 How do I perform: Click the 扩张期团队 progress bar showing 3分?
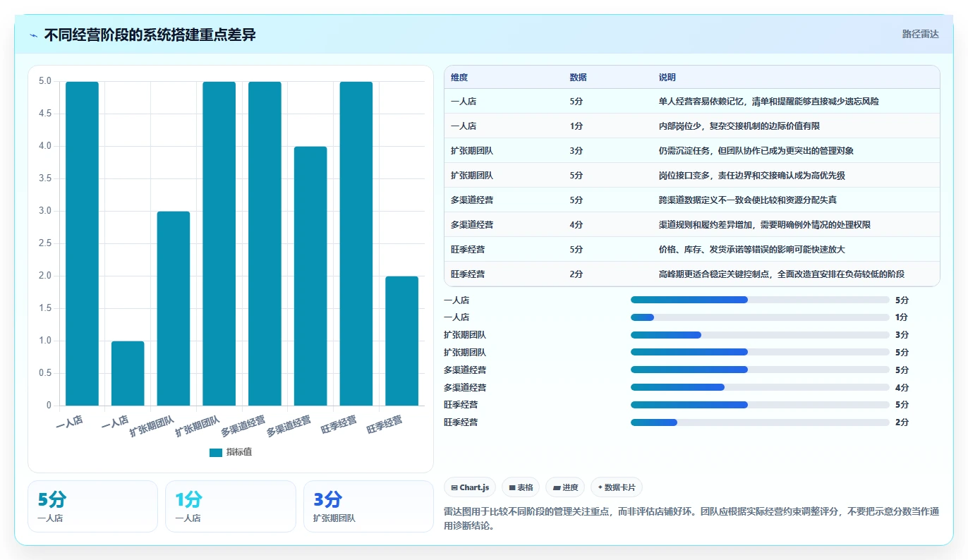(x=760, y=335)
